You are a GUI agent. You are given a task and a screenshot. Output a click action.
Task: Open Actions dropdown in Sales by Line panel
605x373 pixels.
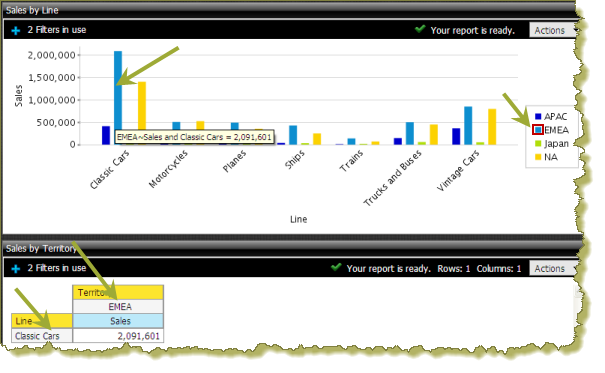click(x=553, y=30)
